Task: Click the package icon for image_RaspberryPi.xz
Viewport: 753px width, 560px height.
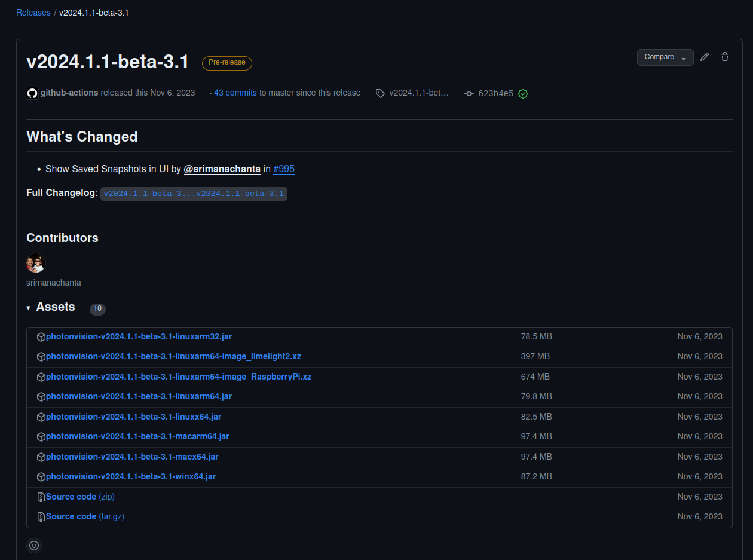Action: 41,377
